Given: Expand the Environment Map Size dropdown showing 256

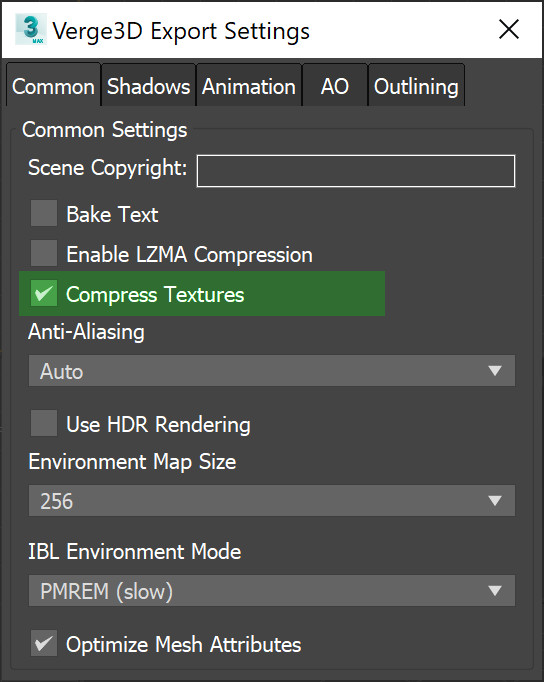Looking at the screenshot, I should [x=272, y=501].
